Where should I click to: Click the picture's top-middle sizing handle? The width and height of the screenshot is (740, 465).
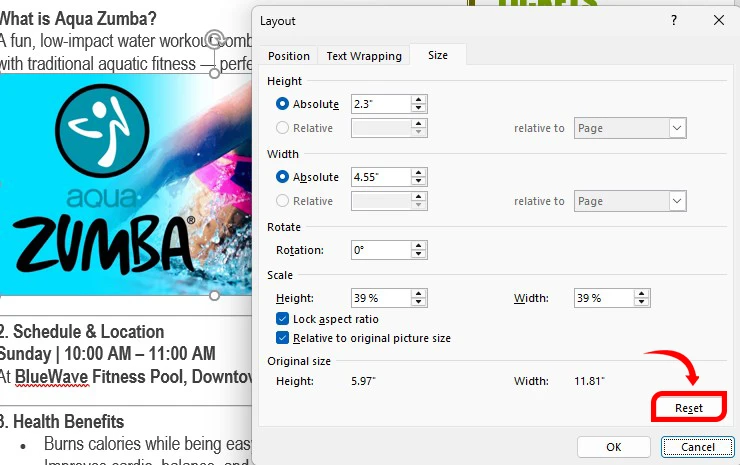coord(214,74)
